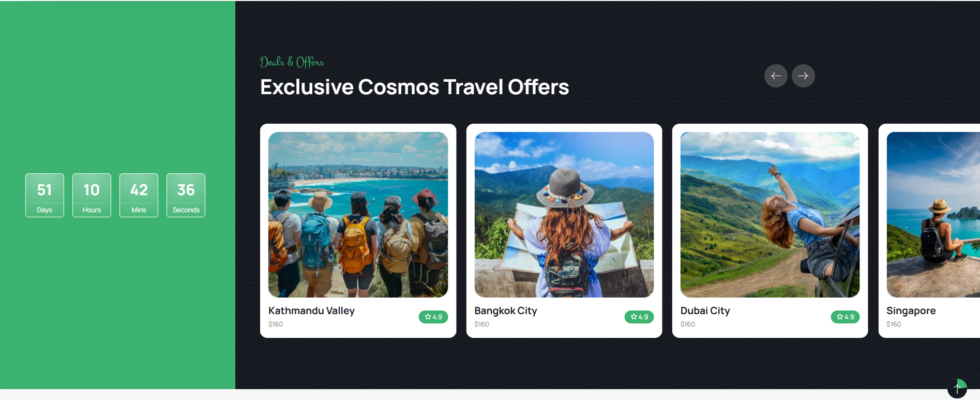
Task: Click the Dubai City 4.9 star rating badge
Action: pos(845,317)
